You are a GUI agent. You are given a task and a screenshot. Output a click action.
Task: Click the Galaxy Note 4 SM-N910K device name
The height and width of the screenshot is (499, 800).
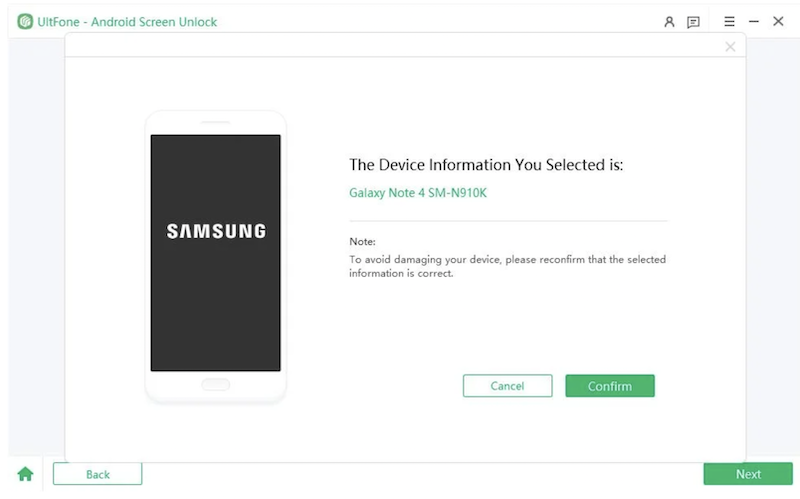tap(417, 192)
